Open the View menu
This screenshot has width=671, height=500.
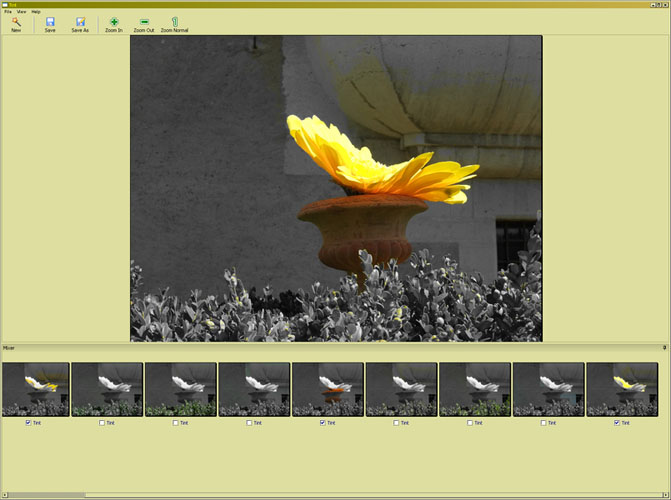click(x=21, y=11)
